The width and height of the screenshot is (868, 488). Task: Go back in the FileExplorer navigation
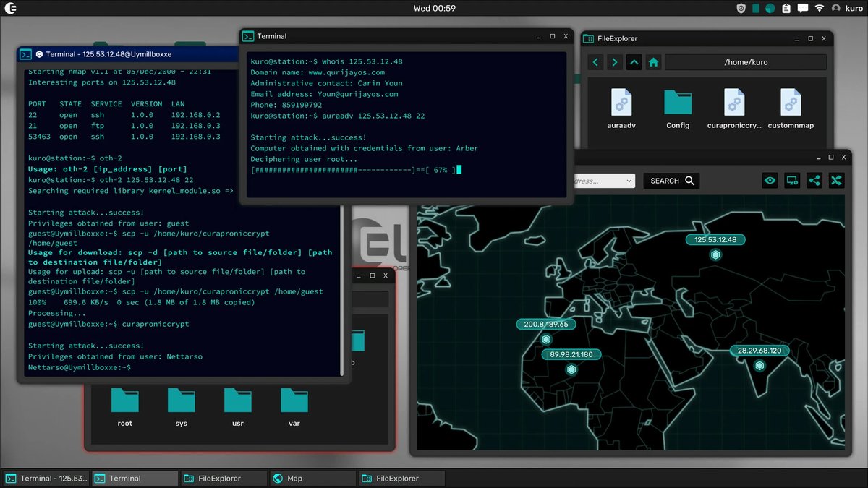pos(595,62)
